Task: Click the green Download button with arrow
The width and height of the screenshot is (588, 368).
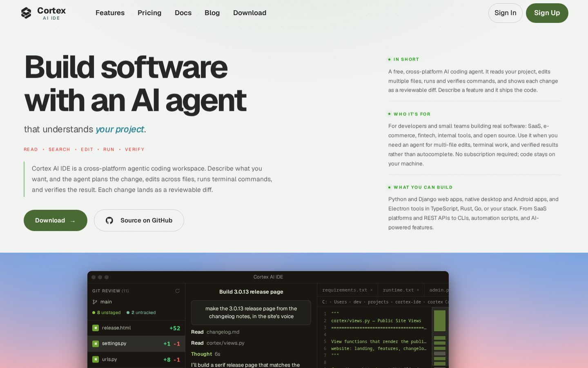Action: click(x=56, y=220)
